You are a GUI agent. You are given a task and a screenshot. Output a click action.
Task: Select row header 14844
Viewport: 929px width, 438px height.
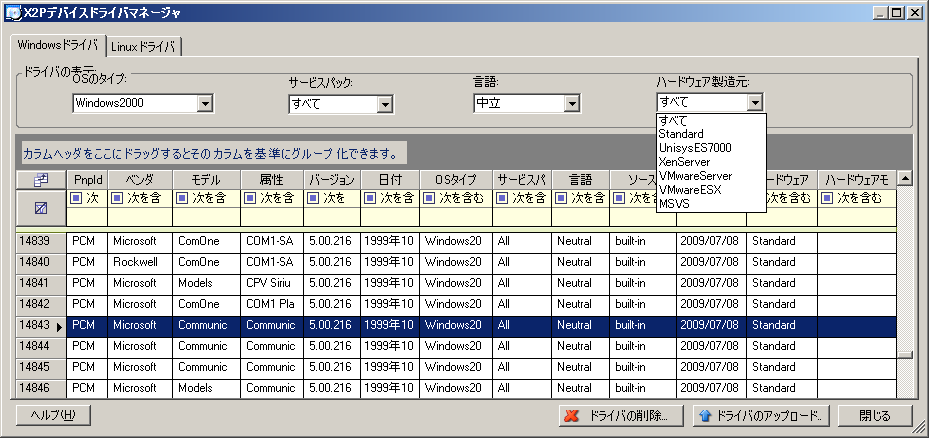click(41, 346)
